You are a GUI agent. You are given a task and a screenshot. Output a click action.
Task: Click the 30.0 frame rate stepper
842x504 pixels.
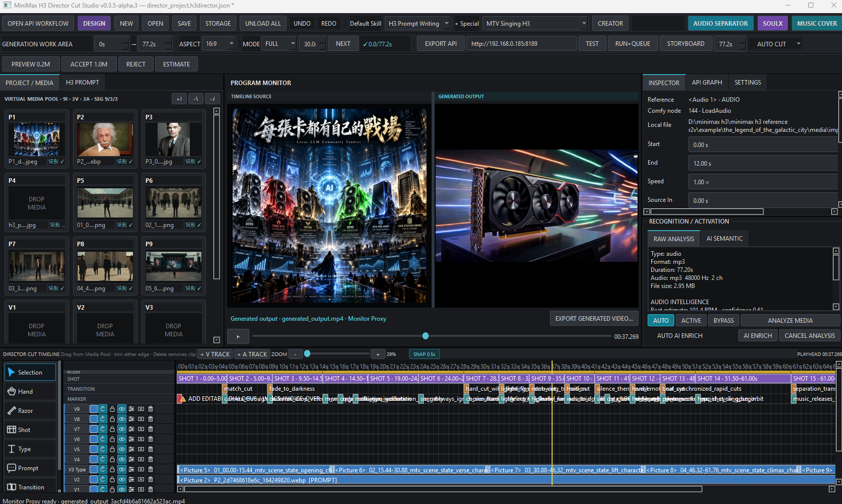tap(313, 44)
